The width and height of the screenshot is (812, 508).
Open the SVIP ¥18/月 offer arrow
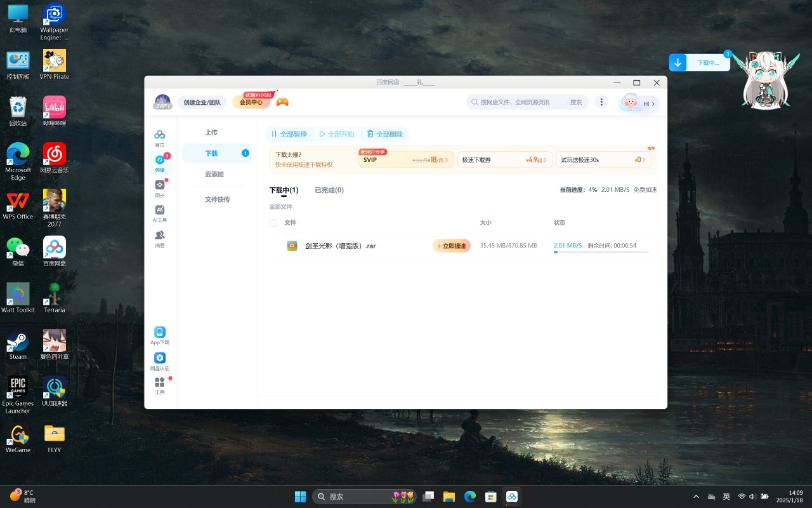pos(447,160)
